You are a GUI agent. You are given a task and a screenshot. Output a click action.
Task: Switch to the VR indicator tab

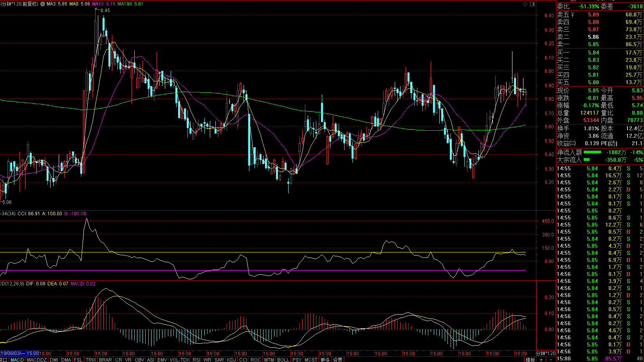[x=128, y=360]
